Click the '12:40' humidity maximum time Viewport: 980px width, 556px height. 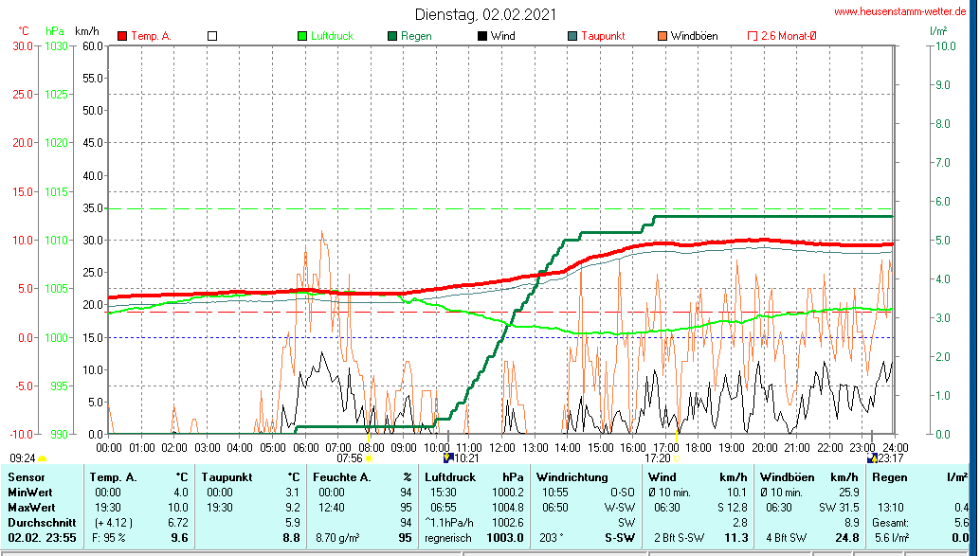(332, 508)
